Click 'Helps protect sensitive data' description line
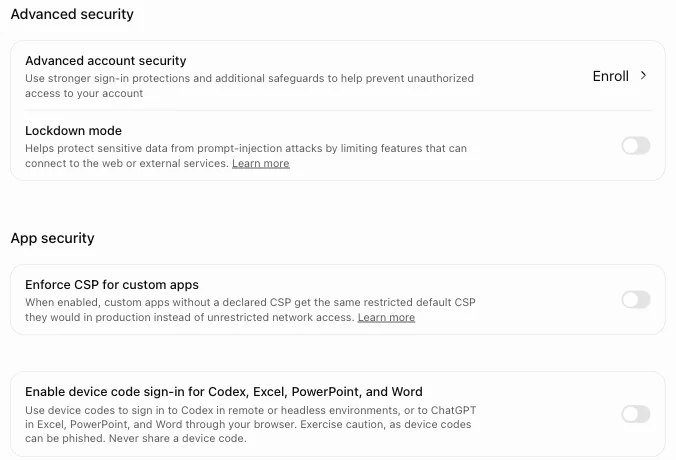The width and height of the screenshot is (676, 460). [x=246, y=148]
